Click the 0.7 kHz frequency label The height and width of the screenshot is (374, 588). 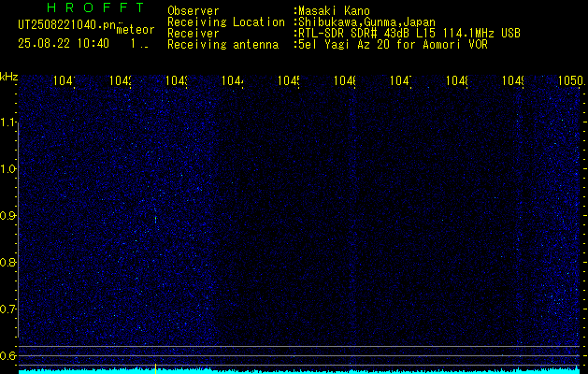tap(8, 309)
